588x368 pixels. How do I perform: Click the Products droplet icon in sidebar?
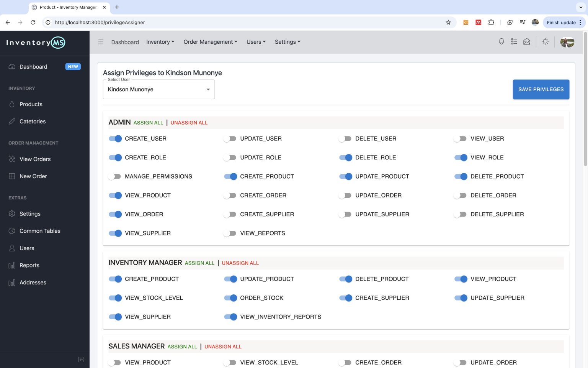[12, 104]
